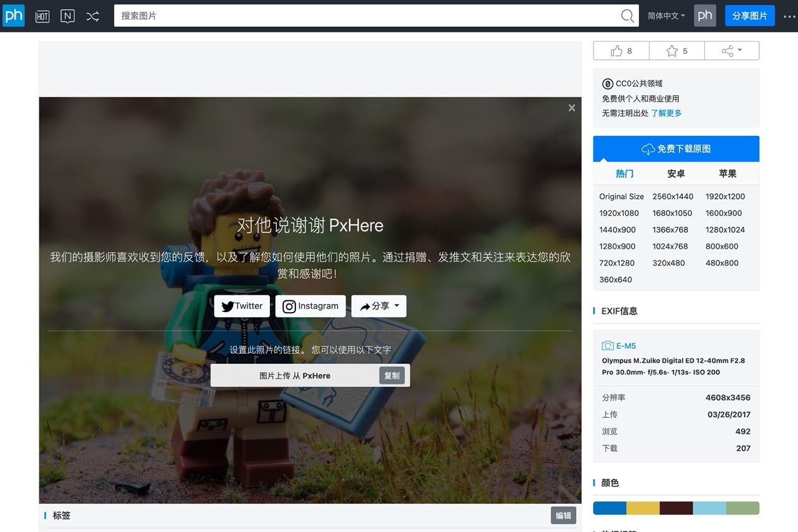
Task: Open the HOT photos icon
Action: (42, 16)
